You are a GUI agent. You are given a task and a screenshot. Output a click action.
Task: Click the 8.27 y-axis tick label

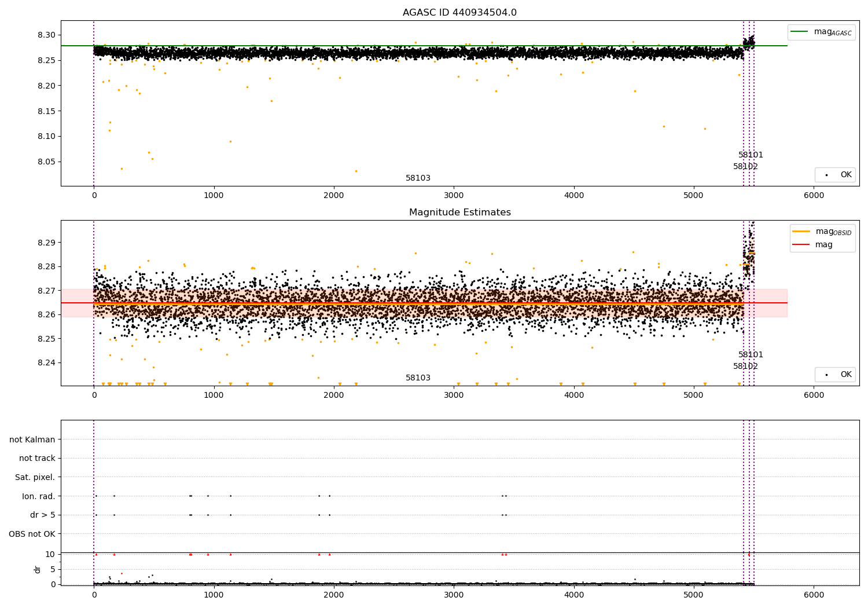point(47,291)
